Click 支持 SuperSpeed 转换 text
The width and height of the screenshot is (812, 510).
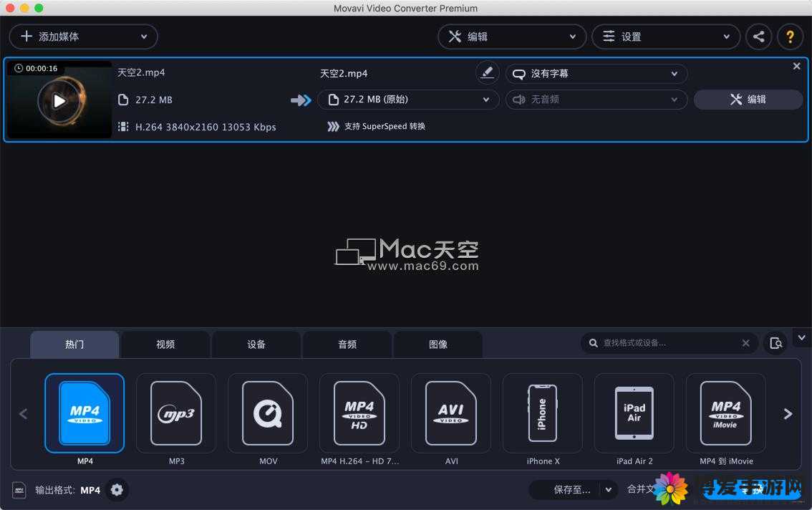pos(385,127)
